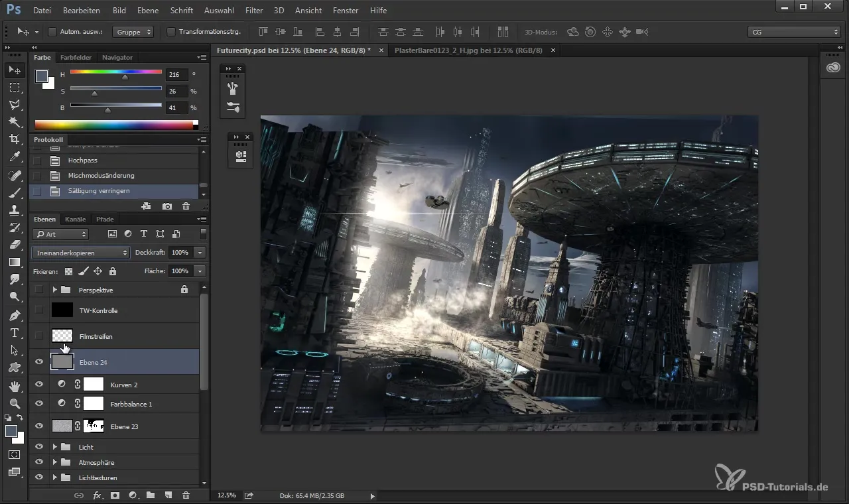Image resolution: width=849 pixels, height=504 pixels.
Task: Switch to the Kanäle tab
Action: tap(76, 219)
